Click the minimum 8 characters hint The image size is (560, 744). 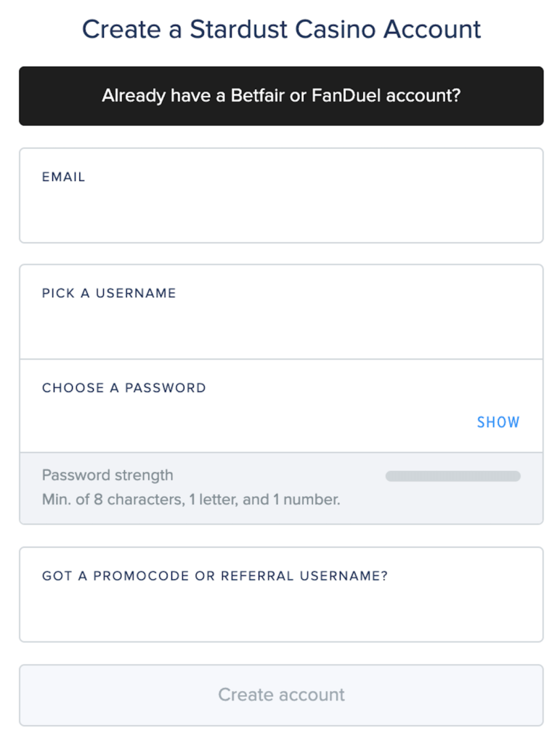(191, 500)
